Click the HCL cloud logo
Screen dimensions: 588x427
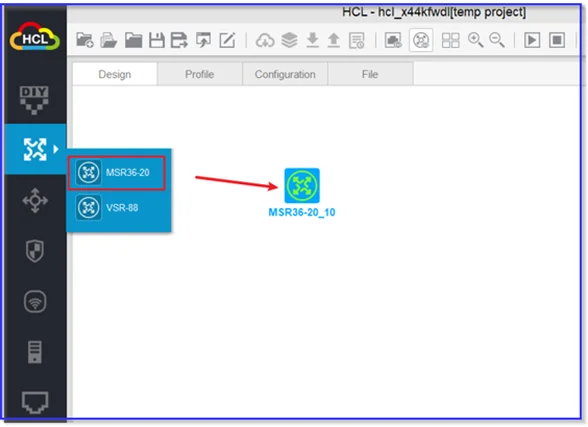pos(34,37)
